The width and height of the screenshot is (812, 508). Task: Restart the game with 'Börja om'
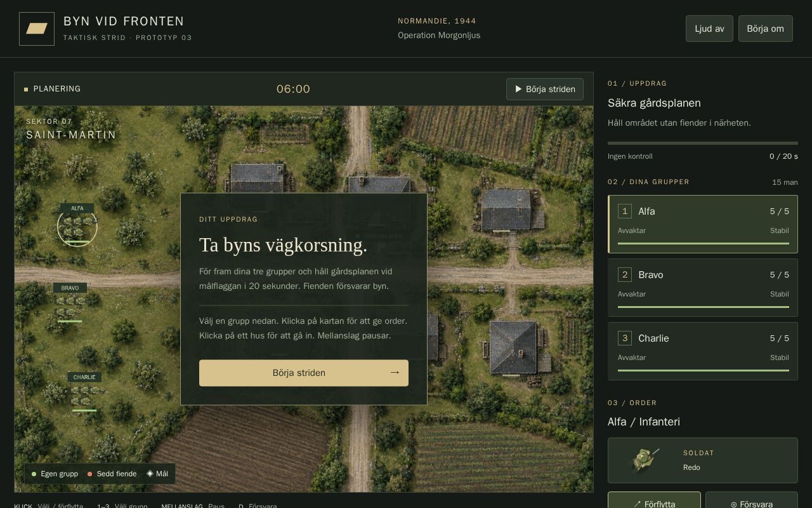pos(765,29)
